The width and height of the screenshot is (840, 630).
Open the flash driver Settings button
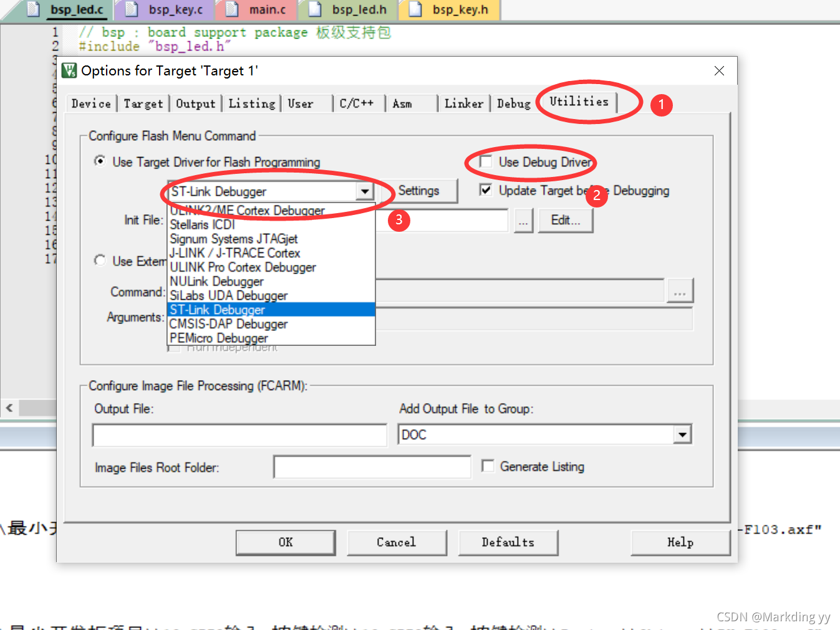click(418, 191)
